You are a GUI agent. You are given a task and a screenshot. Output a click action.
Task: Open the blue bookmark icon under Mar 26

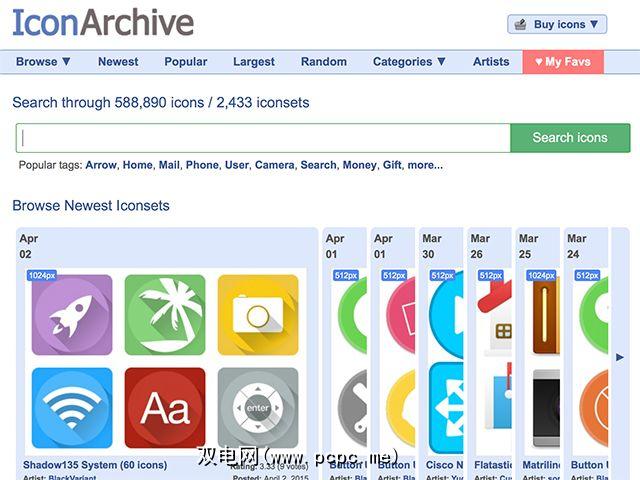499,396
